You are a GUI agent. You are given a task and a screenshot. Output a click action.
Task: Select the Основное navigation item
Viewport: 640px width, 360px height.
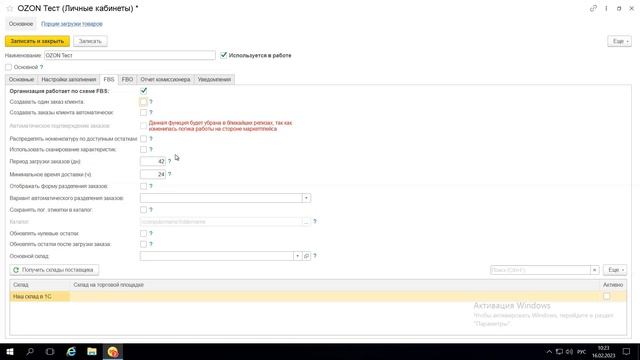tap(21, 24)
